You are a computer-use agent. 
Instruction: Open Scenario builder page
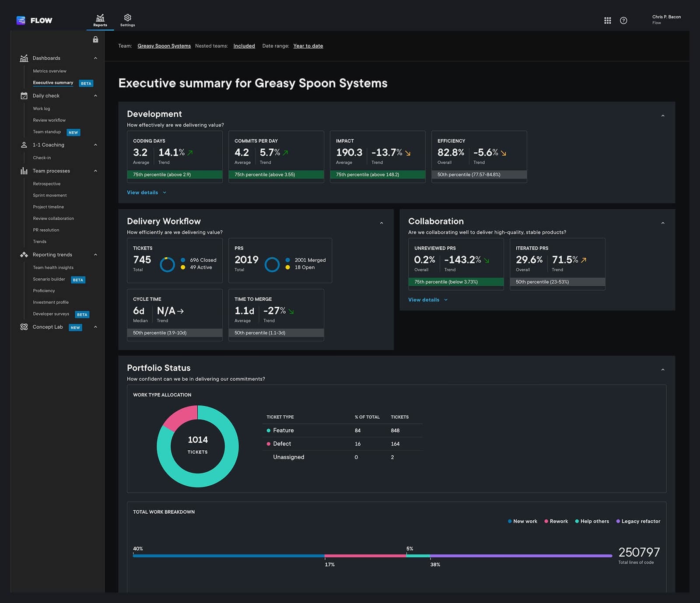click(49, 279)
